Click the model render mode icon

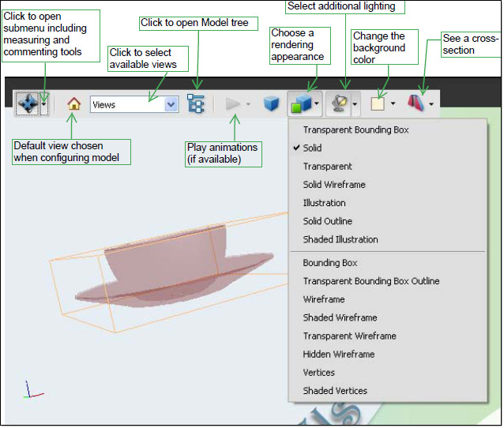point(300,104)
